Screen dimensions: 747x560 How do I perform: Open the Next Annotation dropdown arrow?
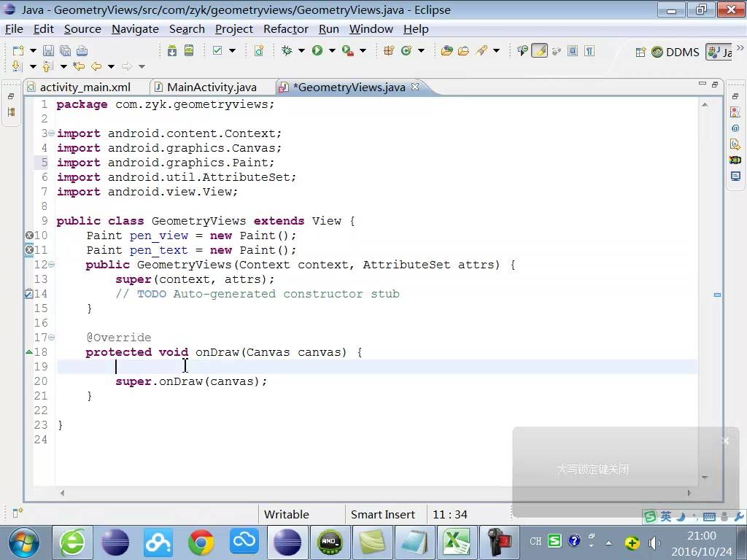pyautogui.click(x=33, y=66)
